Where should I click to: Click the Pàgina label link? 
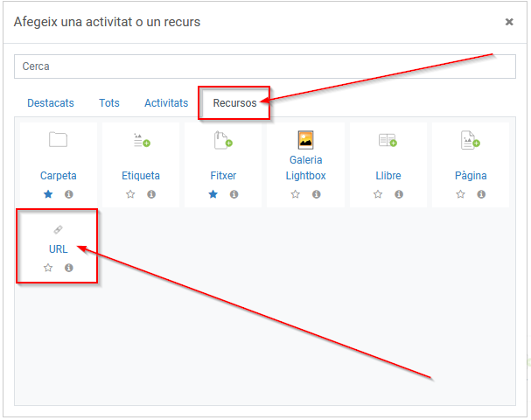471,176
